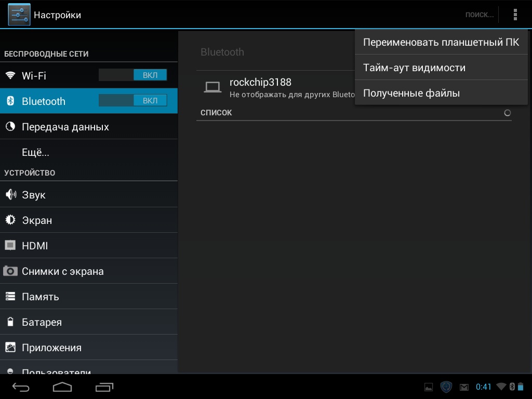The width and height of the screenshot is (532, 399).
Task: Open Звук sound settings
Action: pos(34,195)
